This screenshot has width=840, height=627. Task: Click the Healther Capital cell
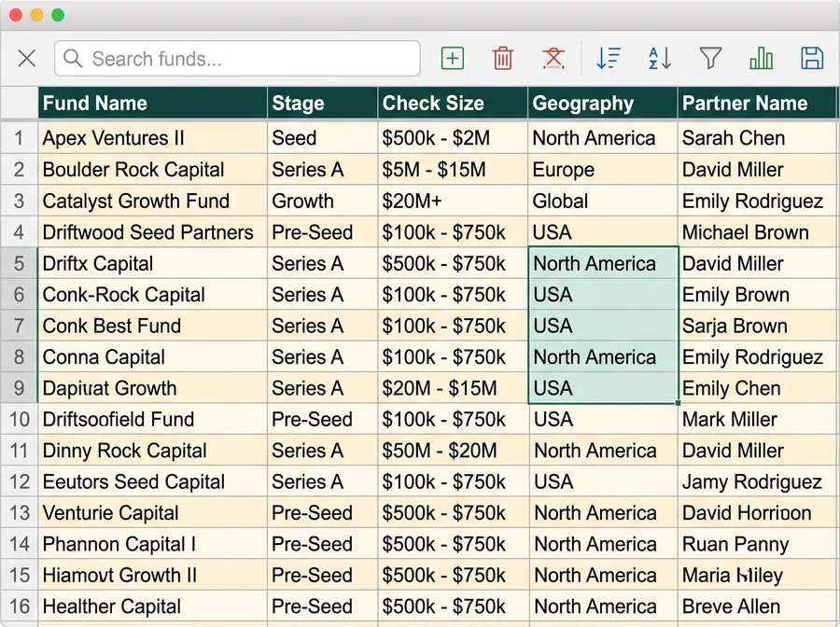pos(153,606)
